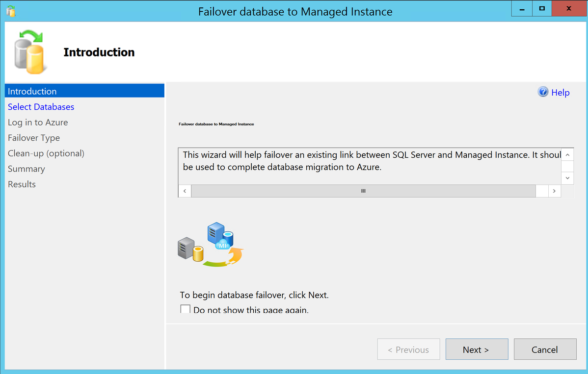Go to the Select Databases step
588x374 pixels.
coord(41,107)
